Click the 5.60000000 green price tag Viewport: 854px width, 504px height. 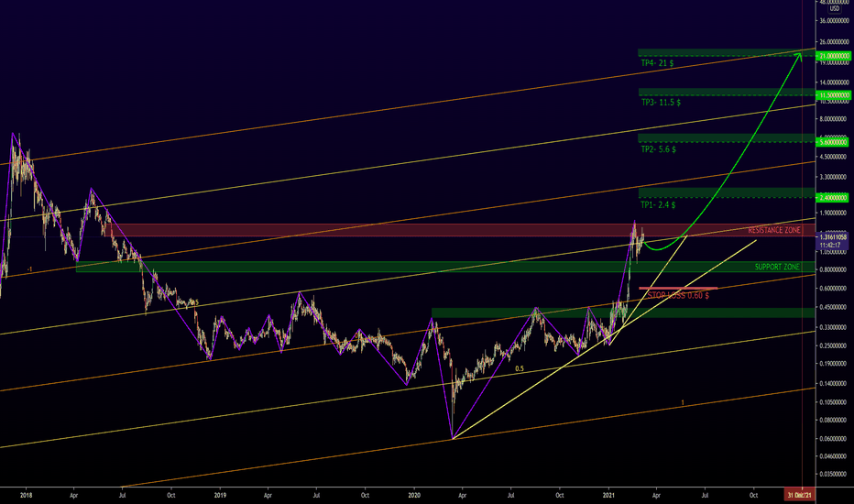point(833,142)
